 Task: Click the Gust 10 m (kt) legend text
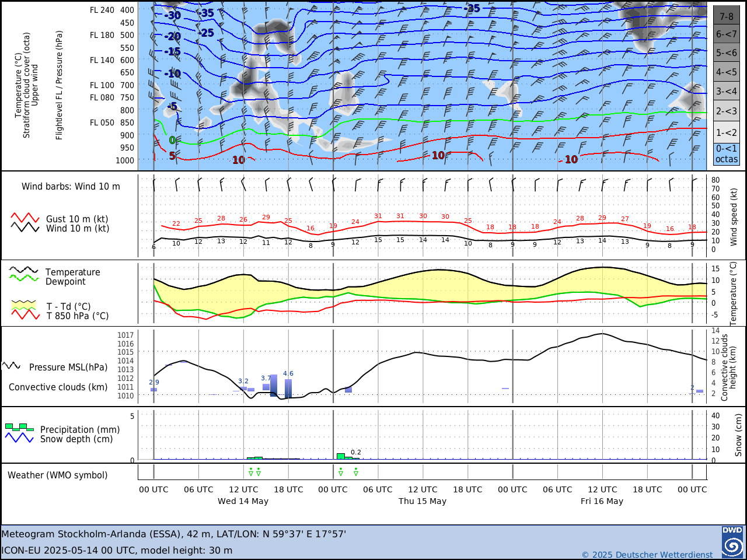tap(77, 219)
